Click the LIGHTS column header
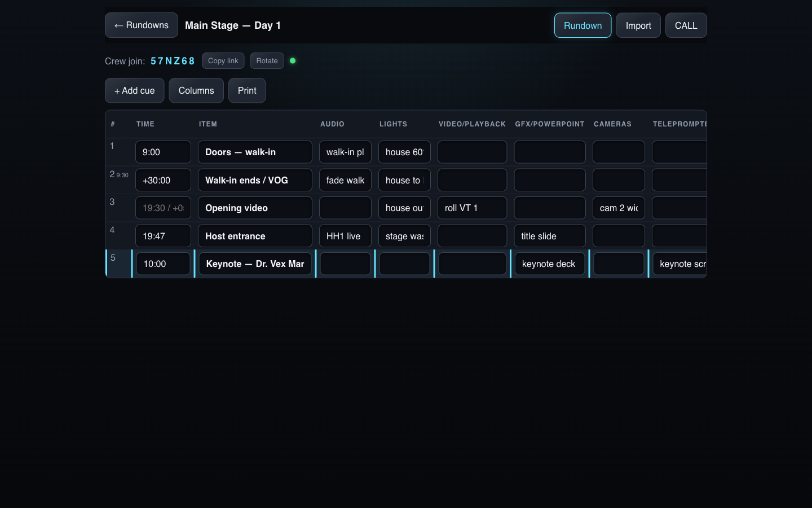This screenshot has height=508, width=812. click(393, 124)
